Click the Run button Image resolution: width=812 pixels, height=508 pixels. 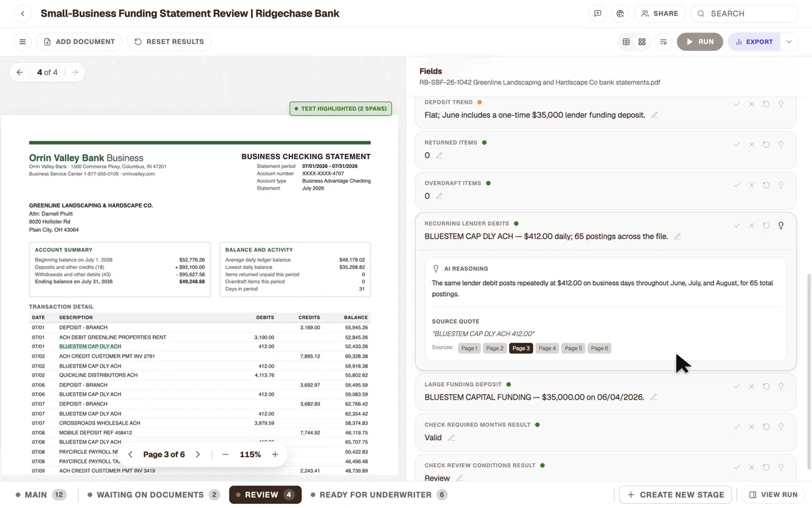(x=700, y=42)
